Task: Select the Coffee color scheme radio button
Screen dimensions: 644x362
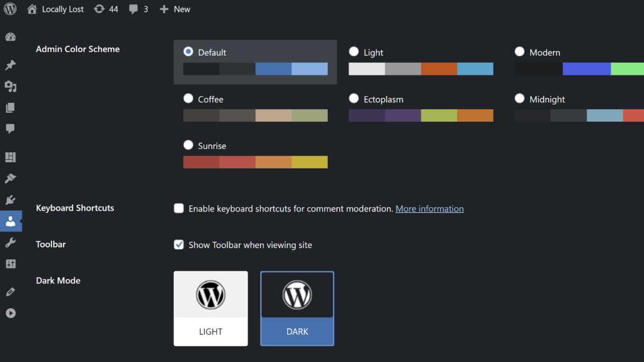Action: (188, 99)
